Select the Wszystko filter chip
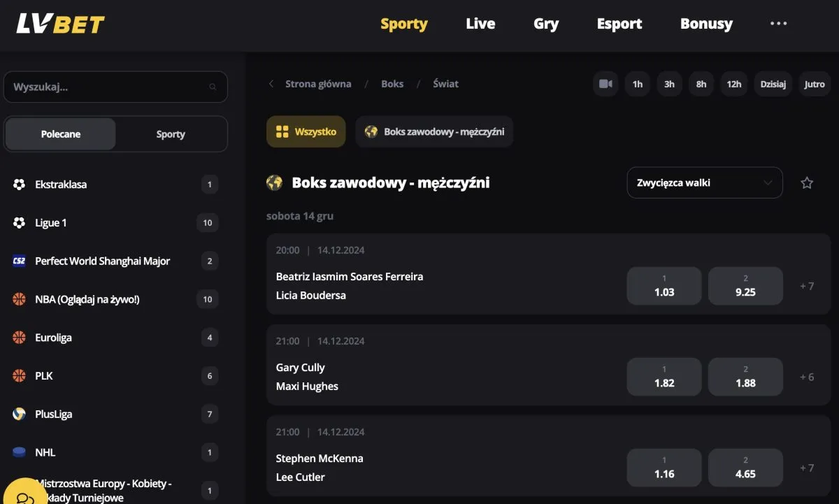 [306, 131]
